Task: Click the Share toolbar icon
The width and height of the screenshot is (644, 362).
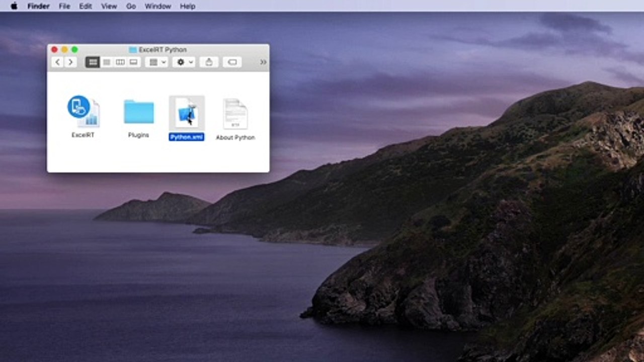Action: coord(209,62)
